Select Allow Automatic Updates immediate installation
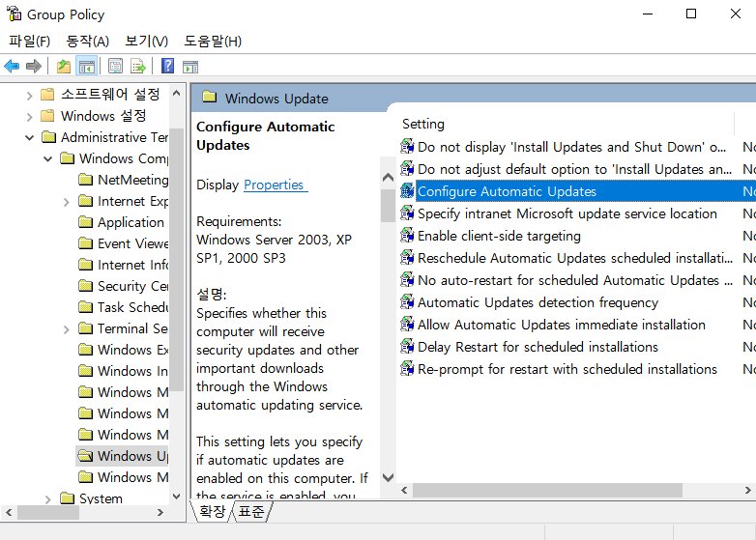Image resolution: width=756 pixels, height=540 pixels. pos(562,325)
